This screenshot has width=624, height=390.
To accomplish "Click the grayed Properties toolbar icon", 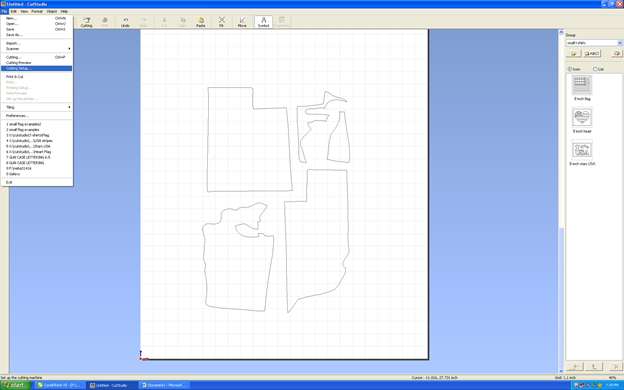I will tap(281, 22).
